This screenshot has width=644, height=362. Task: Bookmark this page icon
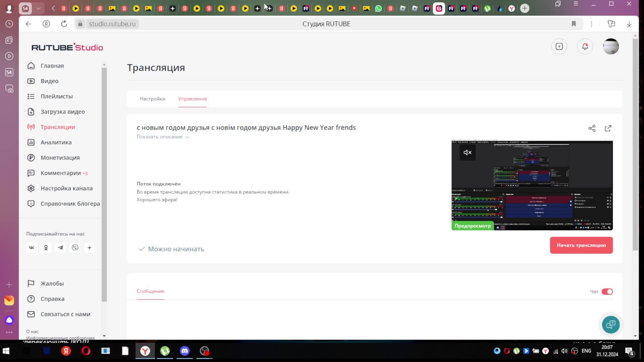pos(574,24)
